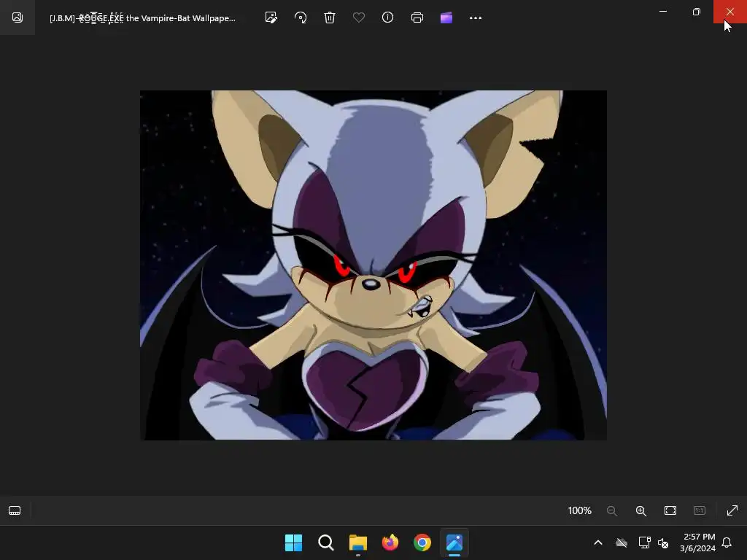This screenshot has width=747, height=560.
Task: Restore down the Photos window
Action: (697, 12)
